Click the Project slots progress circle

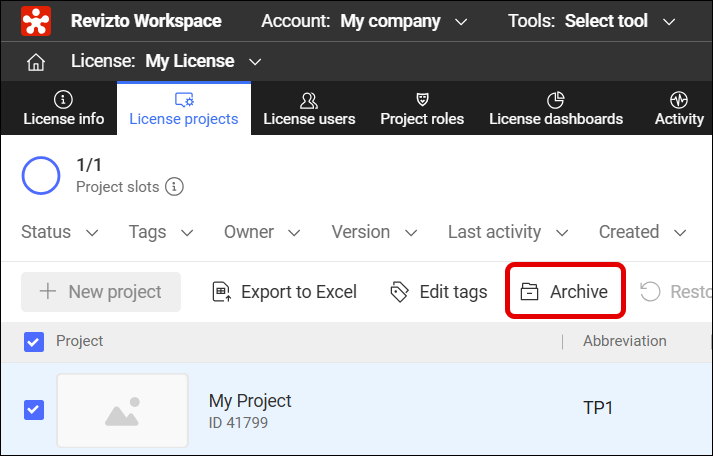[x=41, y=175]
